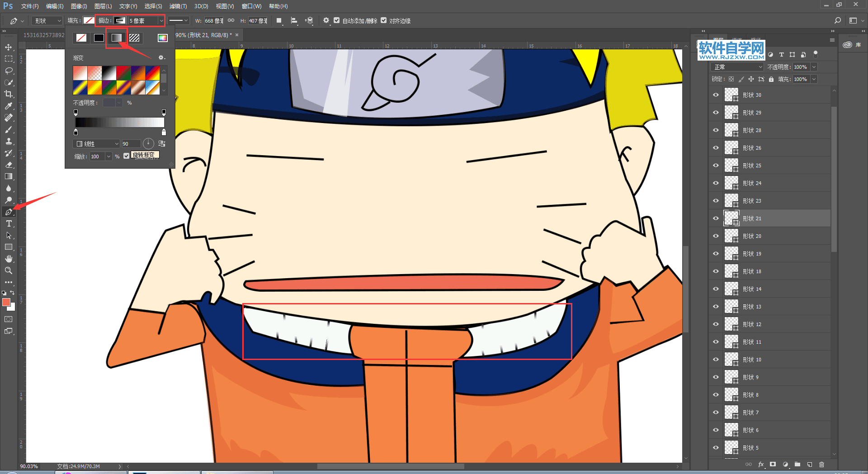Open path alignment options
Image resolution: width=868 pixels, height=474 pixels.
294,21
